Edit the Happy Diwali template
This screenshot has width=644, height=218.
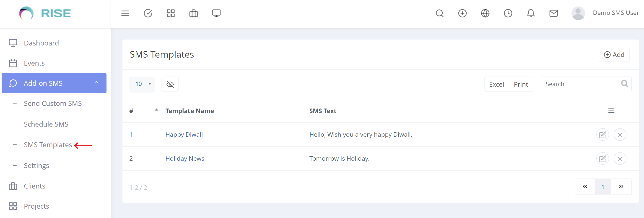[x=602, y=135]
